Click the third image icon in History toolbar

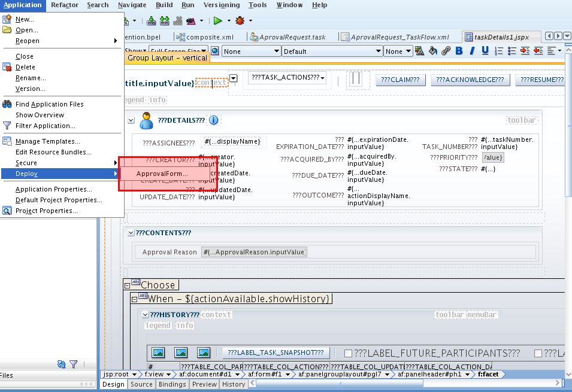point(204,353)
